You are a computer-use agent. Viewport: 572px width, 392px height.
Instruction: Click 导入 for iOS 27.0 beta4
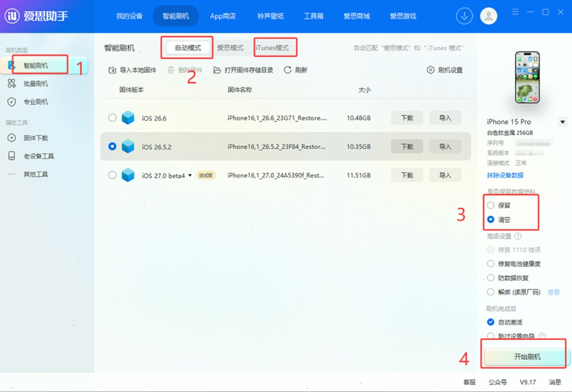(x=445, y=175)
